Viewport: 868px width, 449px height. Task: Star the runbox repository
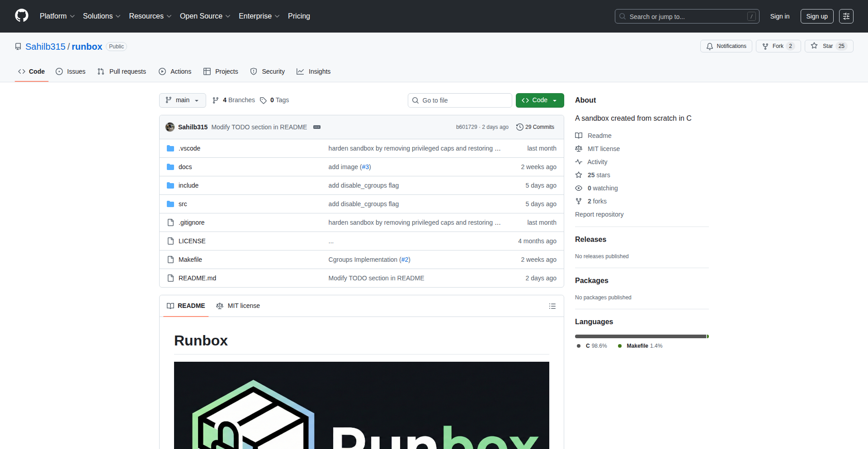[x=829, y=46]
